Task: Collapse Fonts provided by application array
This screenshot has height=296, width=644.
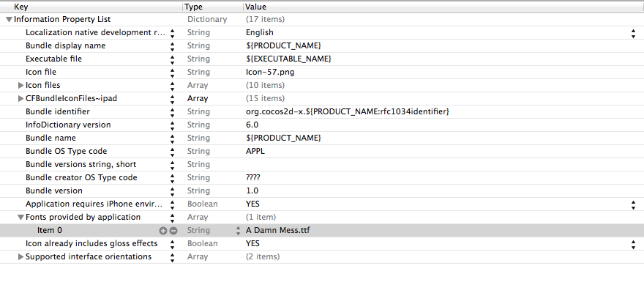Action: click(21, 218)
